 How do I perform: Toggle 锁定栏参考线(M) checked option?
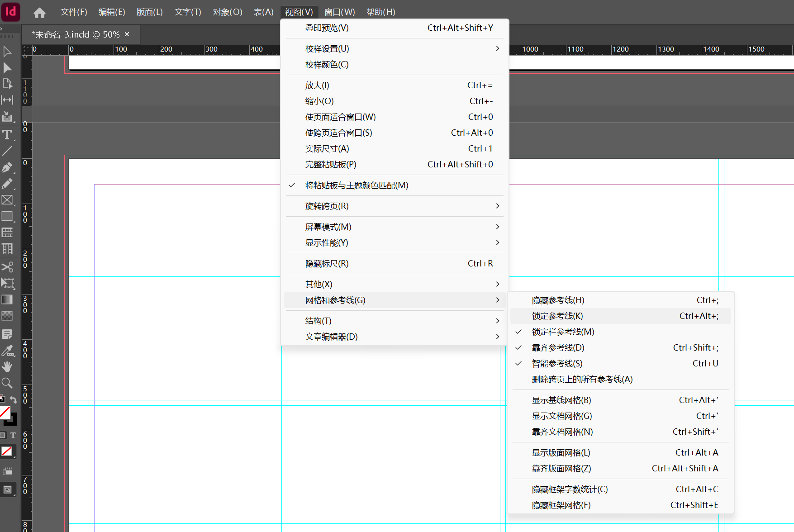point(563,332)
